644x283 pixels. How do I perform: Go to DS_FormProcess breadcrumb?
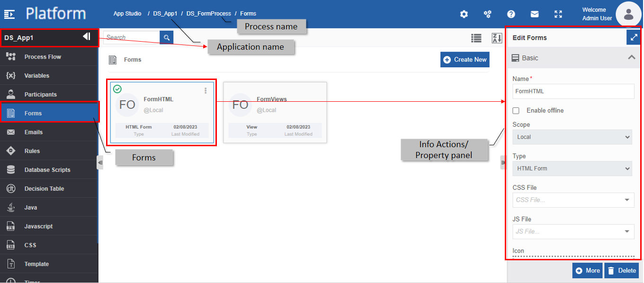click(x=209, y=14)
